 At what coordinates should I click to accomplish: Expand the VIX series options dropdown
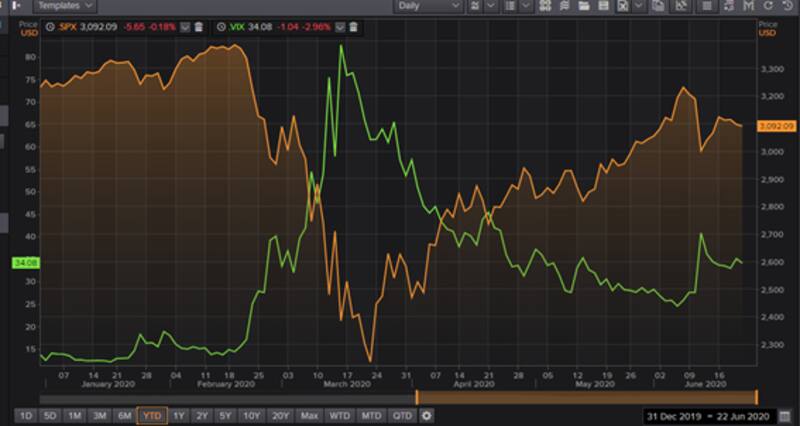click(339, 26)
